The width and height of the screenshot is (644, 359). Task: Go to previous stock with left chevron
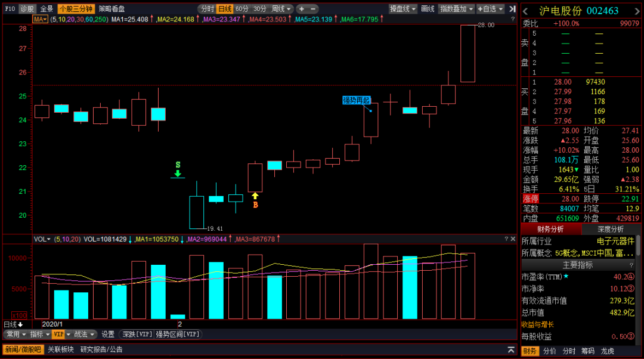pos(525,11)
